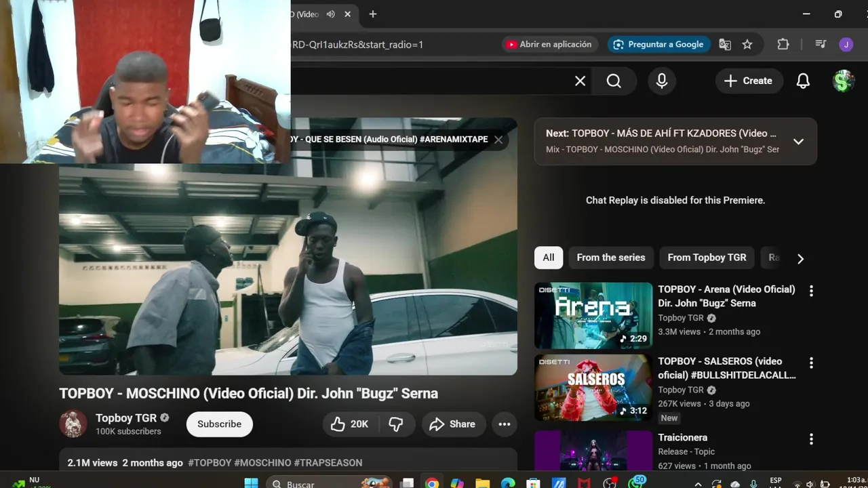Image resolution: width=868 pixels, height=488 pixels.
Task: Show hidden system tray icons
Action: coord(697,484)
